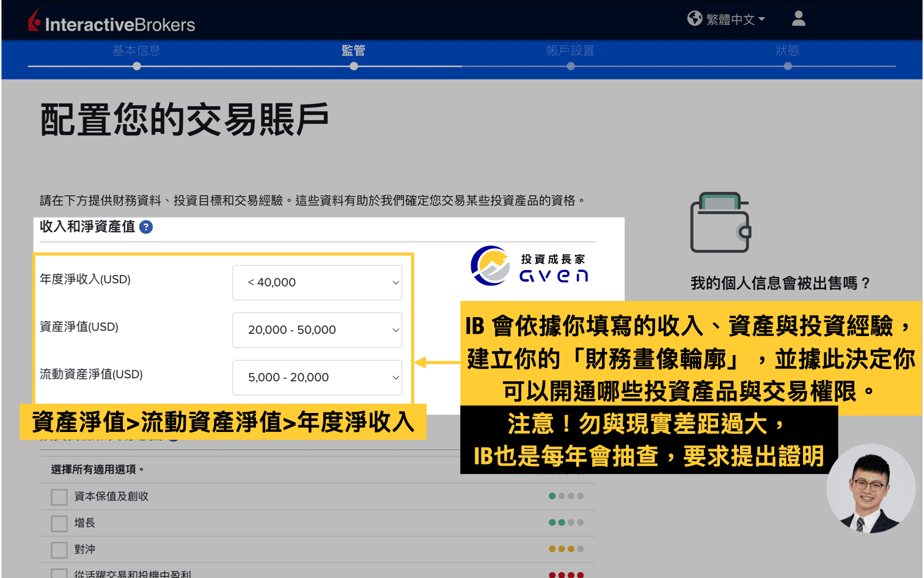The image size is (924, 578).
Task: Click the risk level dots beside 對沖
Action: click(566, 549)
